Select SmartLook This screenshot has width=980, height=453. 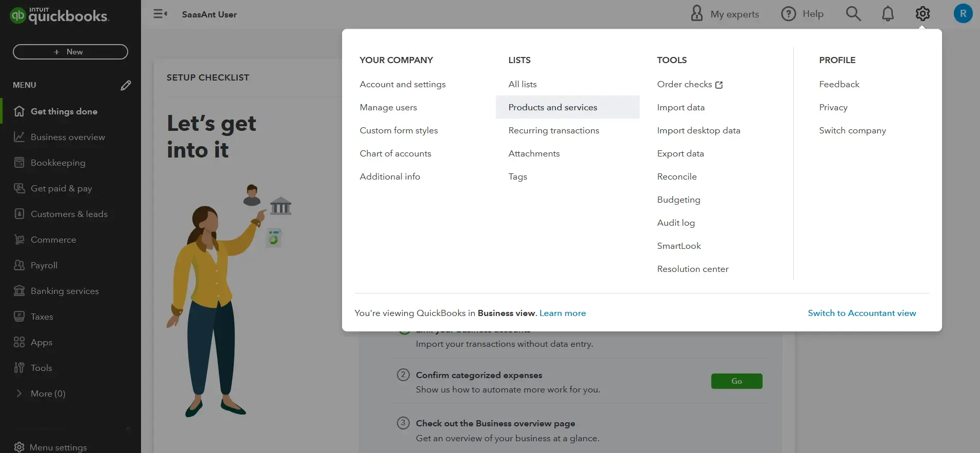tap(679, 246)
